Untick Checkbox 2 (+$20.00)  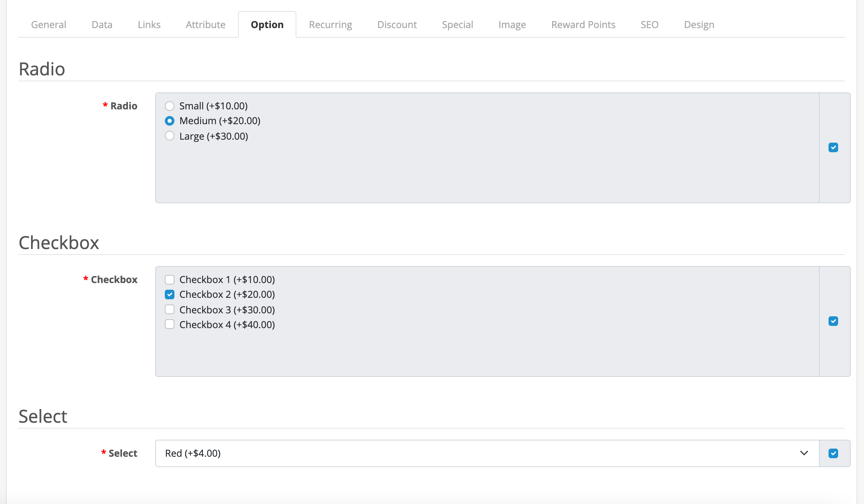point(170,294)
